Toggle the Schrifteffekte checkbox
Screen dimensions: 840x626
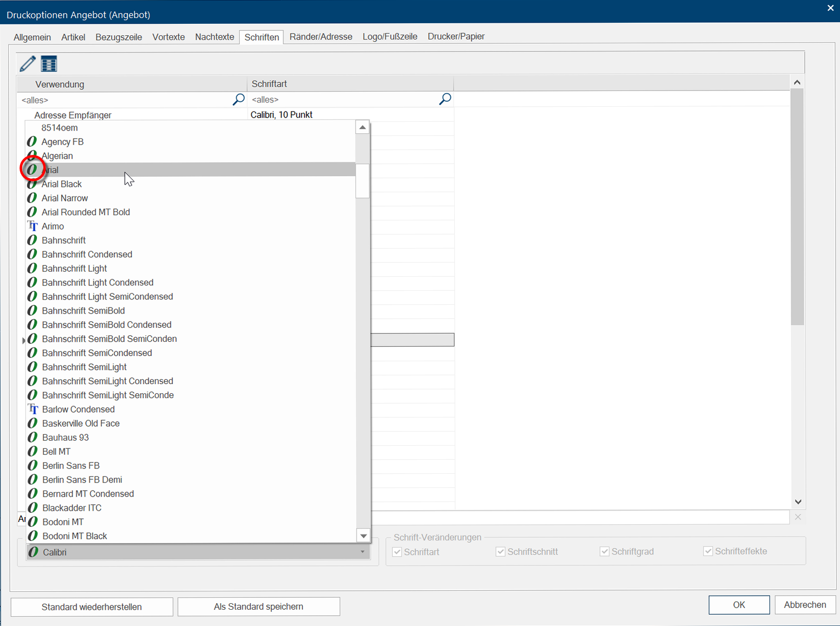708,551
